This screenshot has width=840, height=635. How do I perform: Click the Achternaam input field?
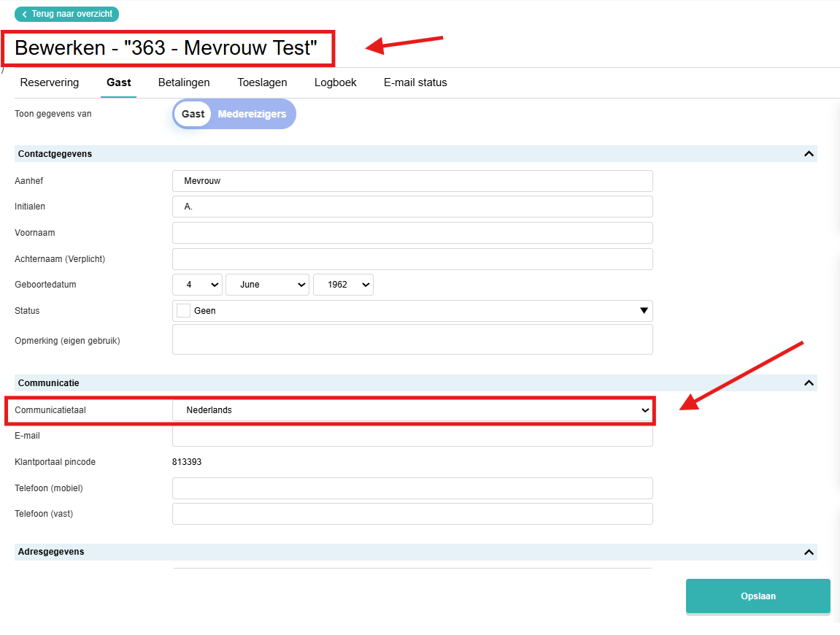[x=412, y=259]
